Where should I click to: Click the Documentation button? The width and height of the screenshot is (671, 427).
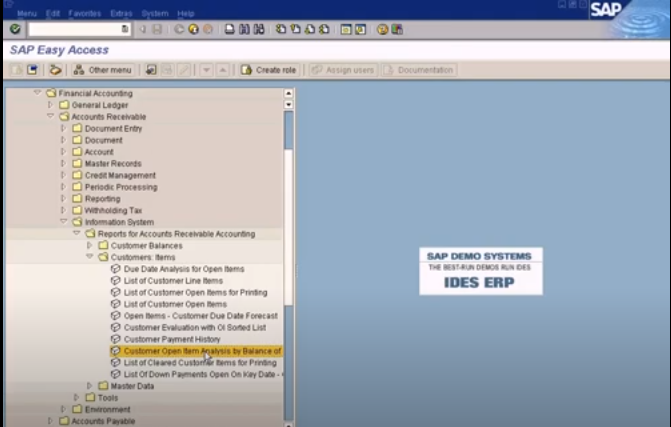pos(419,70)
